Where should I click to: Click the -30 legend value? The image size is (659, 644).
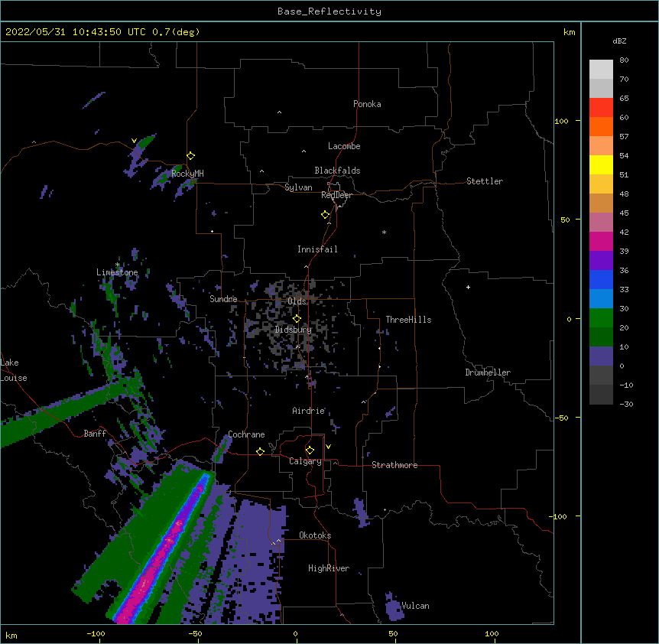(x=626, y=404)
